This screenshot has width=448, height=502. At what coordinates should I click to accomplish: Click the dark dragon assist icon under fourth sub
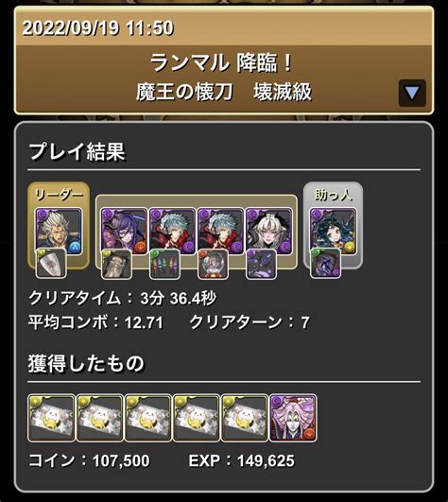coord(261,264)
